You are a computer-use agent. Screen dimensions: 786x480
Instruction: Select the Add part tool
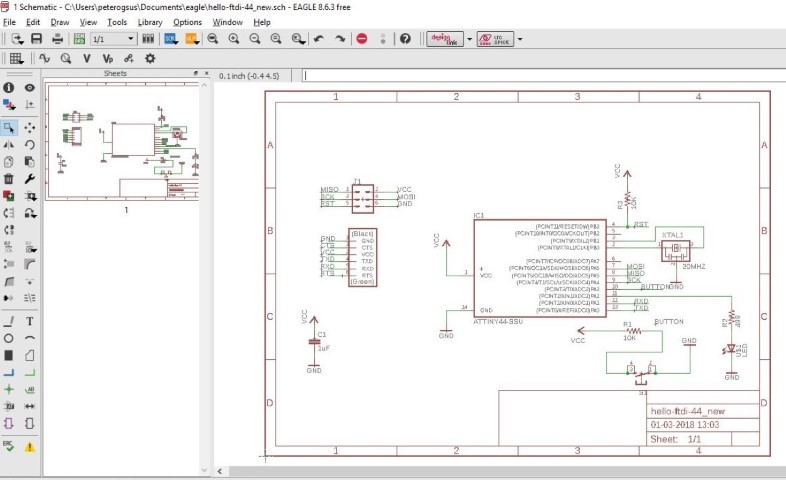[9, 196]
